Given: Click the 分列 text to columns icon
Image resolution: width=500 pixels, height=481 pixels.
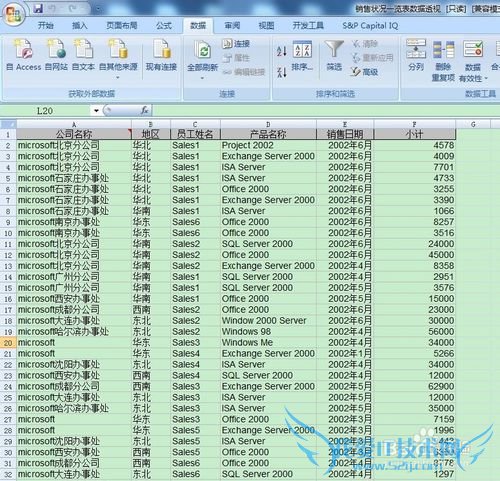Looking at the screenshot, I should (x=416, y=55).
